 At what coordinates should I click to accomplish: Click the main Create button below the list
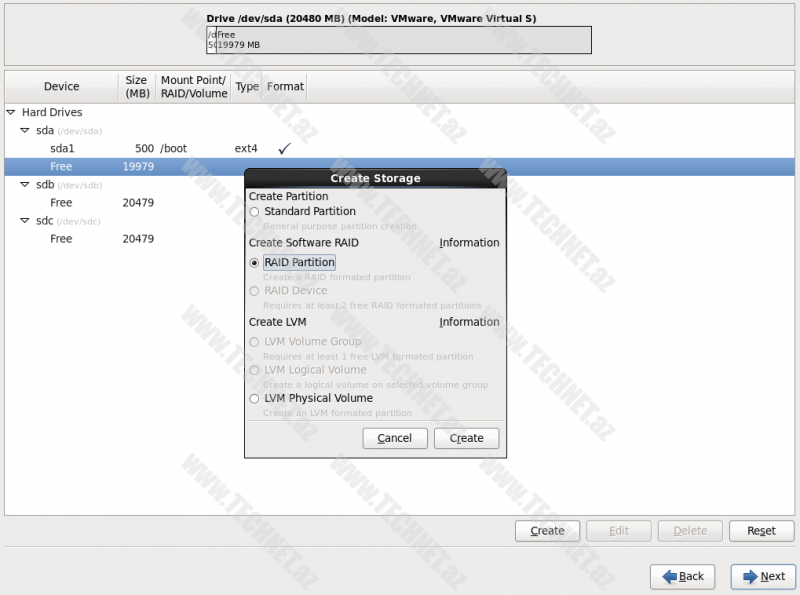547,531
